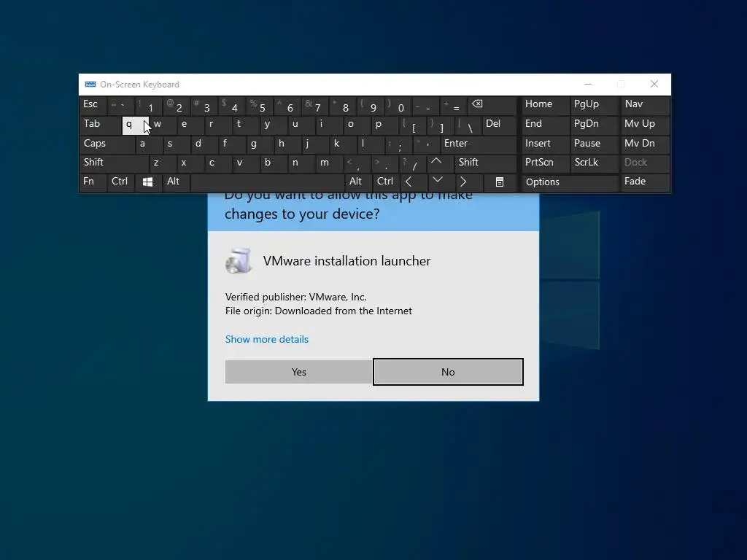This screenshot has width=747, height=560.
Task: Click the context menu key icon
Action: tap(499, 182)
